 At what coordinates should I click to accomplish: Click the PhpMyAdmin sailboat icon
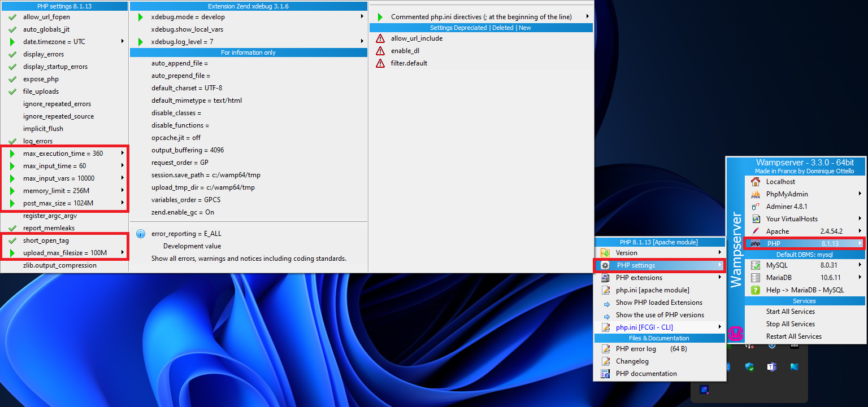tap(756, 194)
